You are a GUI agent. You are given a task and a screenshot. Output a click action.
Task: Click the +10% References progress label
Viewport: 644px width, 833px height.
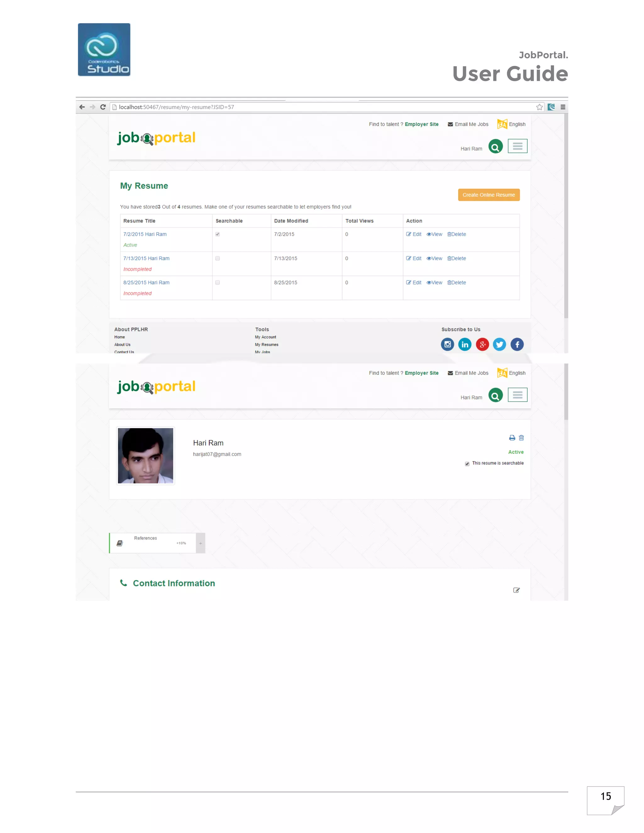181,543
